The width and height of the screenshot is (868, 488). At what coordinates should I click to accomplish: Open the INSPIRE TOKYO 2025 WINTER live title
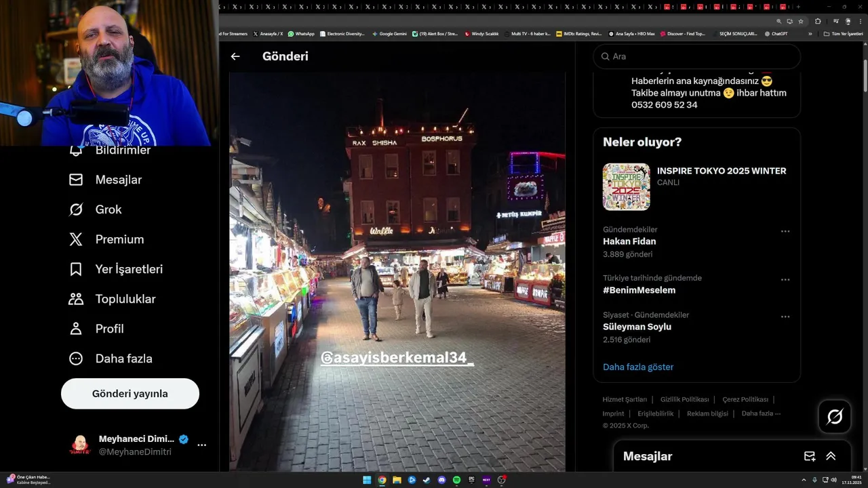click(722, 171)
